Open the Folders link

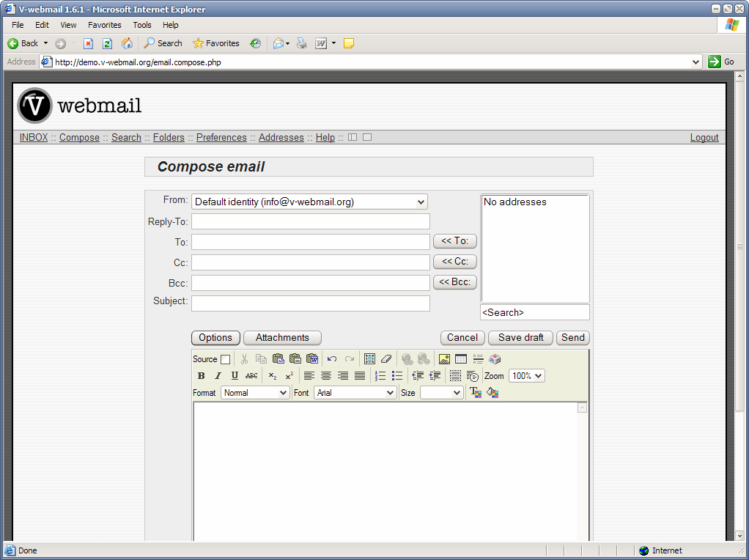[x=169, y=138]
